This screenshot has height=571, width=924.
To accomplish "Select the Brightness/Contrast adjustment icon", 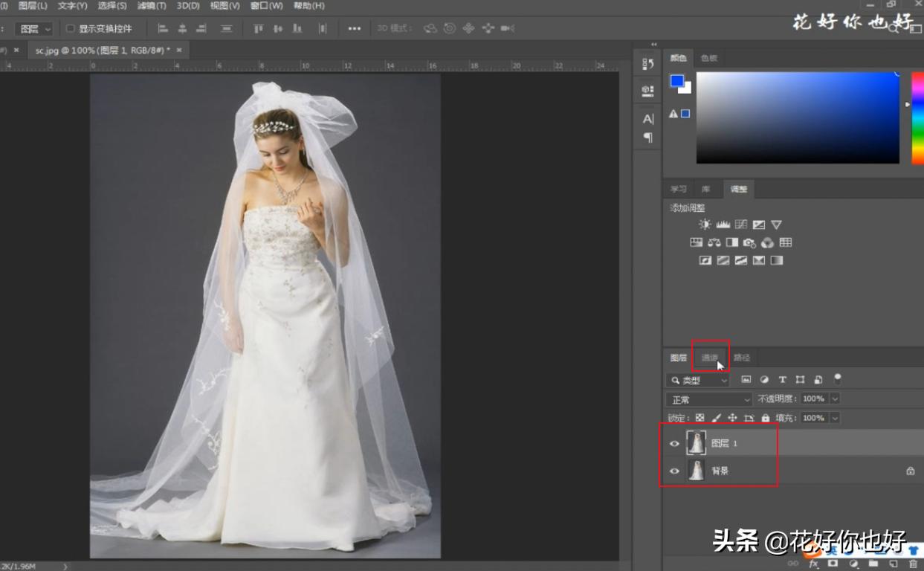I will tap(704, 224).
